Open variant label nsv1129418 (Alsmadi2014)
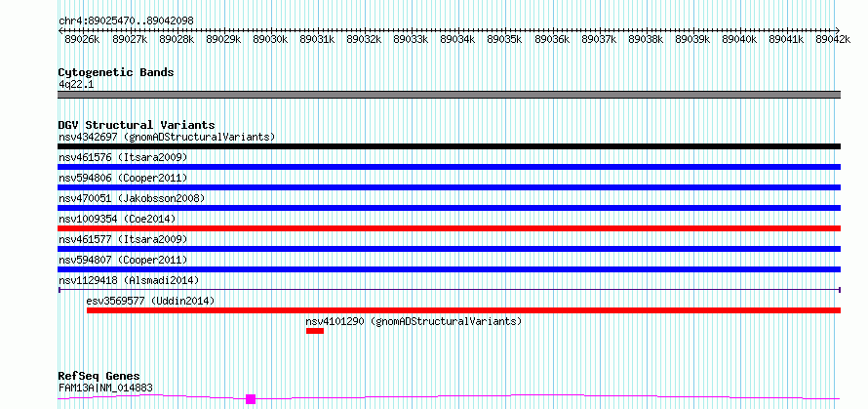 pyautogui.click(x=129, y=280)
